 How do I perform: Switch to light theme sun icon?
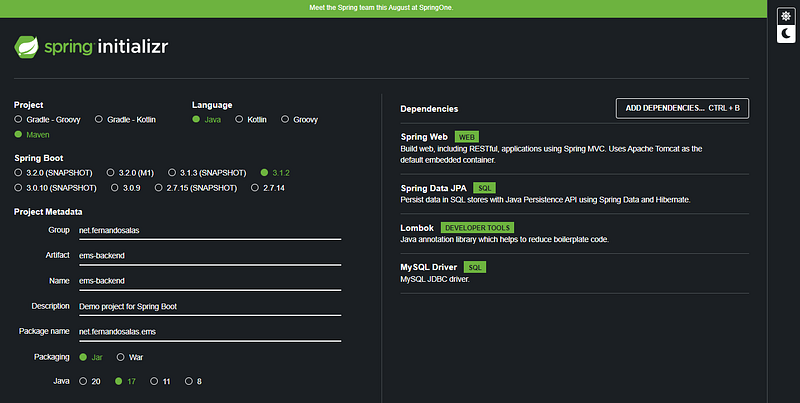pos(786,16)
